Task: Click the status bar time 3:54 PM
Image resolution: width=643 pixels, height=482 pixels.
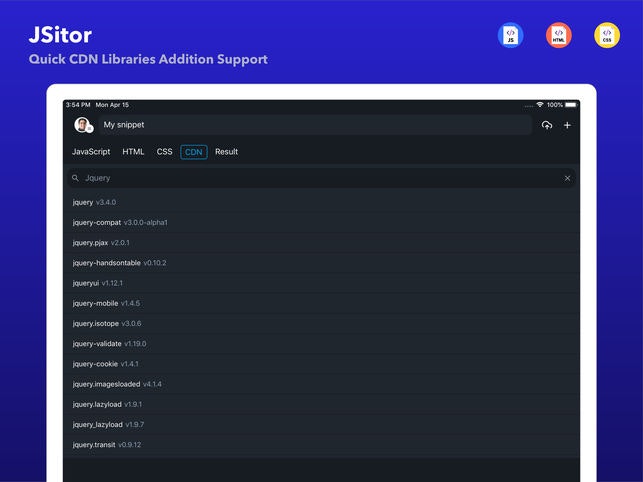Action: click(78, 105)
